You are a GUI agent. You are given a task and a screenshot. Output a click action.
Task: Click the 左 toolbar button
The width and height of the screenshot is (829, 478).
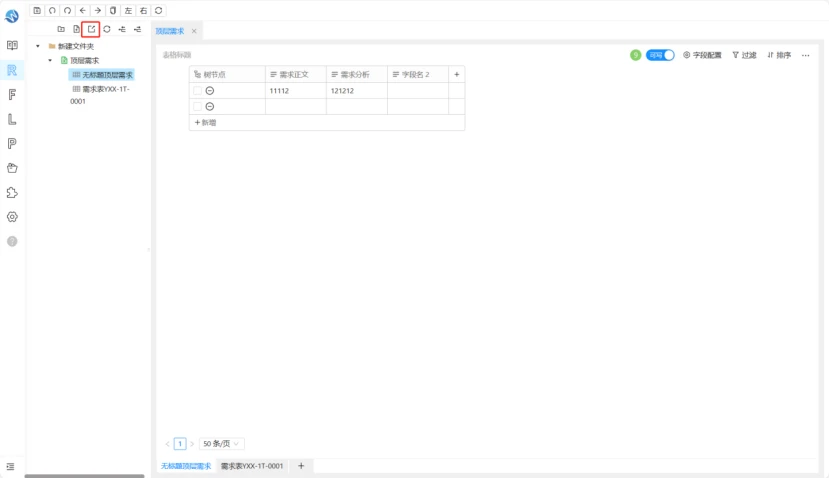[128, 11]
